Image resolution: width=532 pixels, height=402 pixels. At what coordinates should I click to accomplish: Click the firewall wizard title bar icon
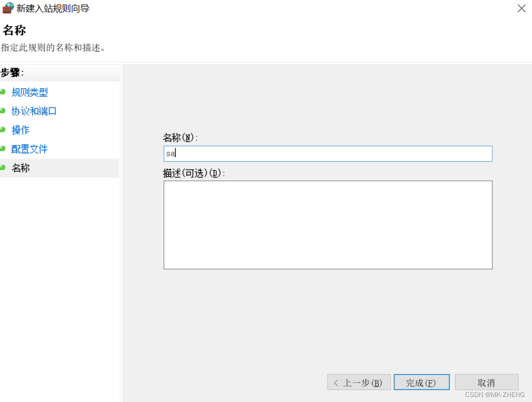click(8, 8)
